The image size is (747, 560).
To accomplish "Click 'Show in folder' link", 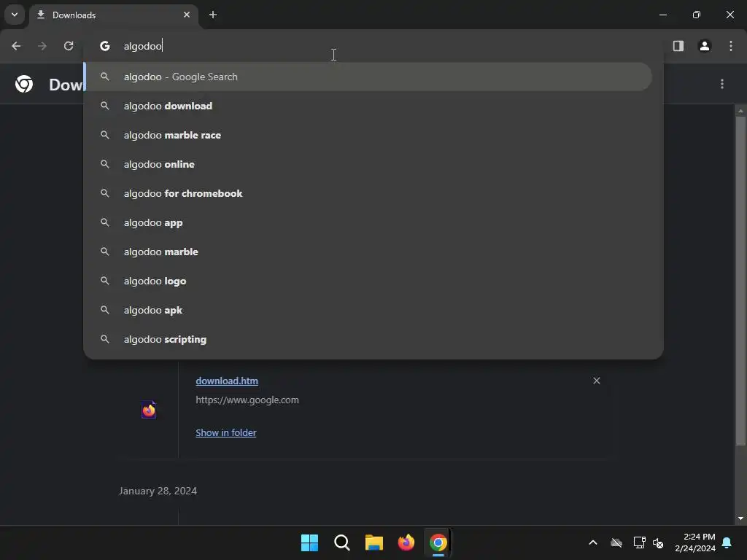I will (226, 432).
